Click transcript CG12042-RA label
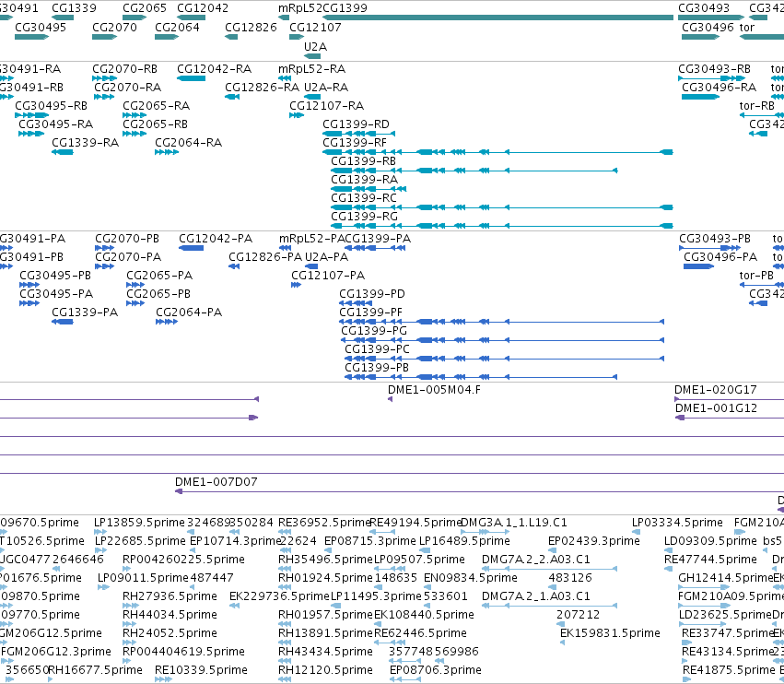The image size is (784, 684). pyautogui.click(x=214, y=68)
